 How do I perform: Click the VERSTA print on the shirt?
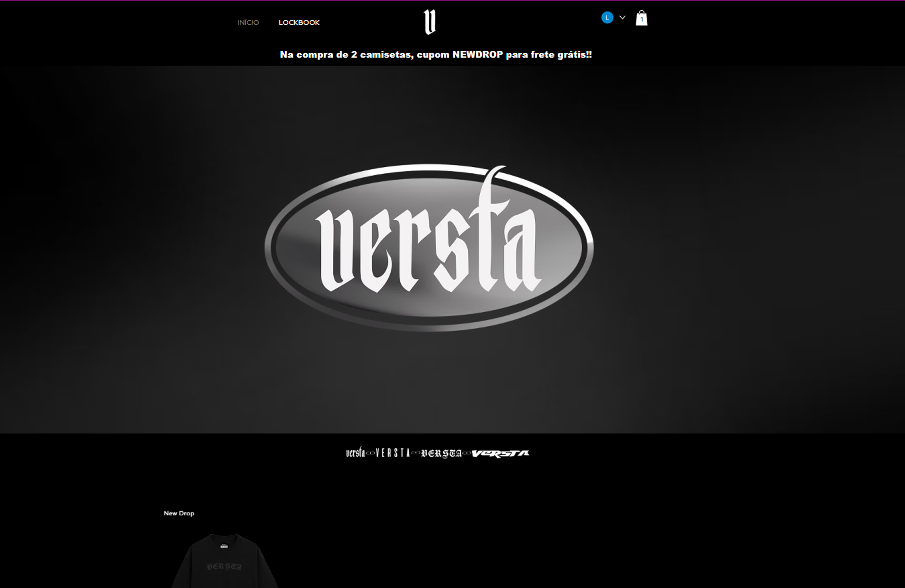[224, 567]
